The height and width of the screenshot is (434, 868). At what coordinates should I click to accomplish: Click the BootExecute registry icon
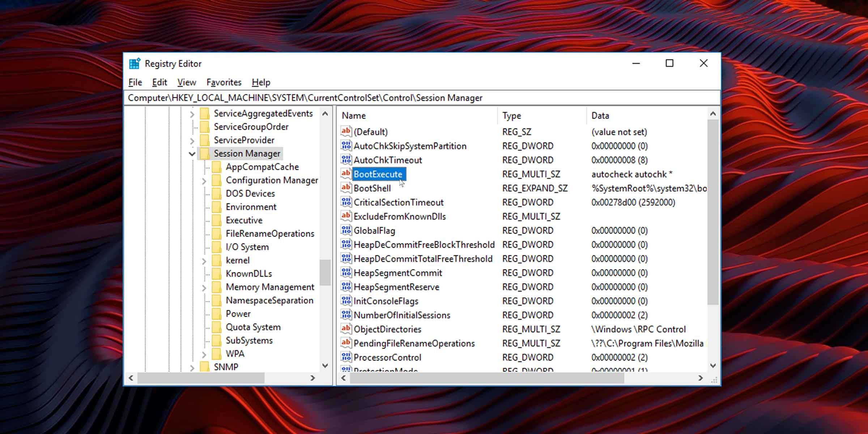[345, 174]
